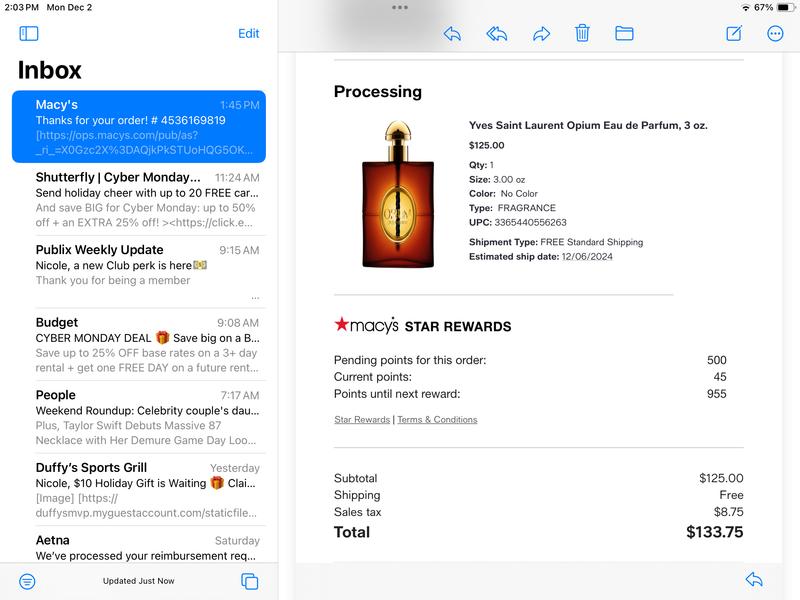Delete the message with the trash icon
The height and width of the screenshot is (600, 800).
pos(582,34)
